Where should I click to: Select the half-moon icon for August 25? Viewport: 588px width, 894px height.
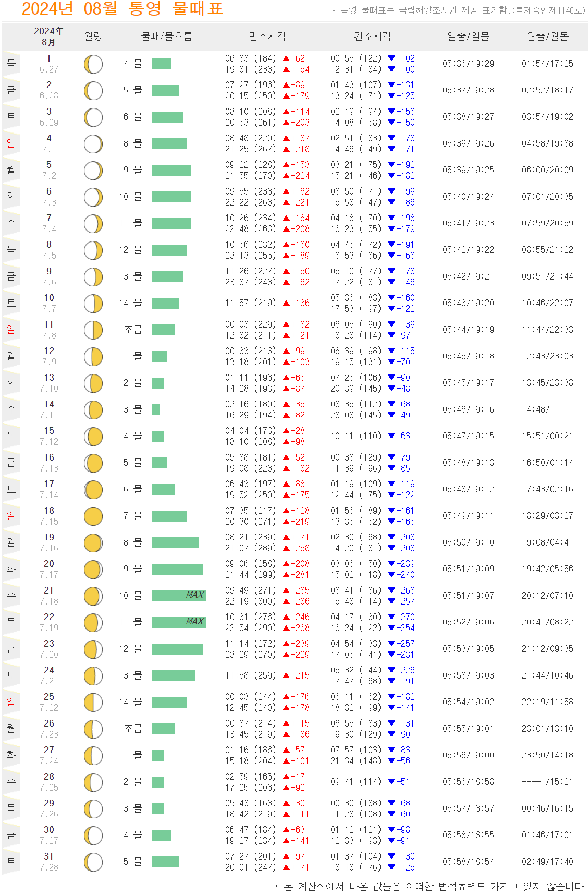[x=93, y=703]
